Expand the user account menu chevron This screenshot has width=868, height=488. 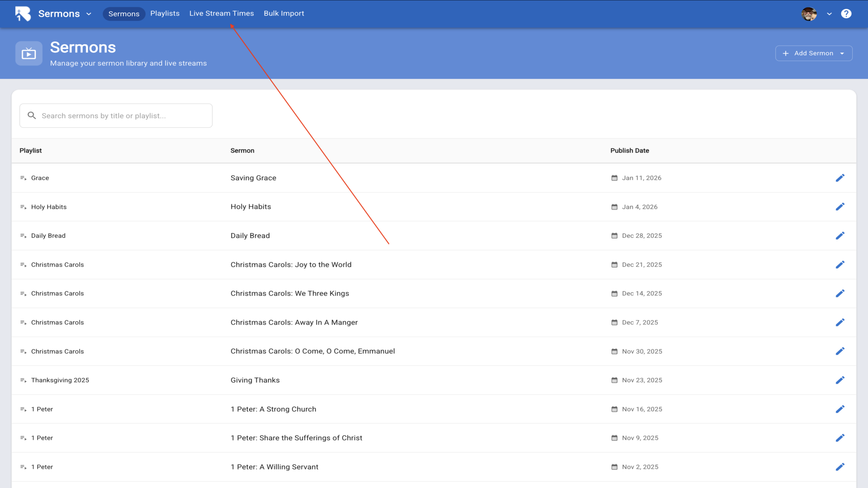829,14
